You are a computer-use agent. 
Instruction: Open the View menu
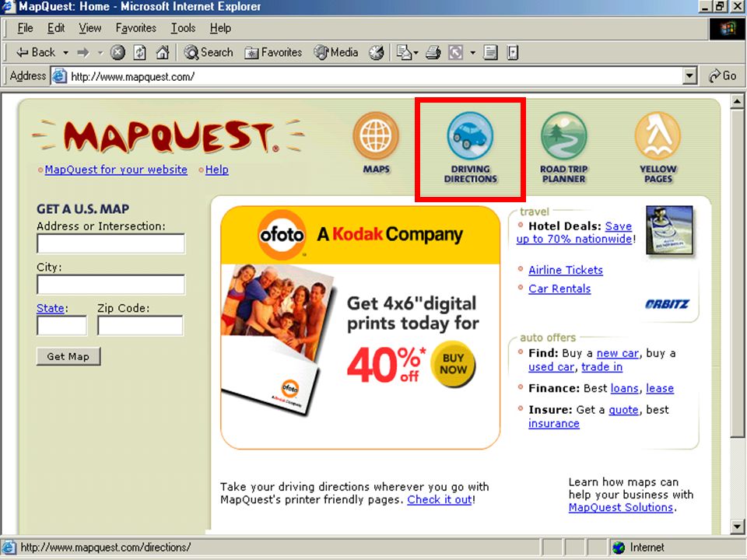89,28
